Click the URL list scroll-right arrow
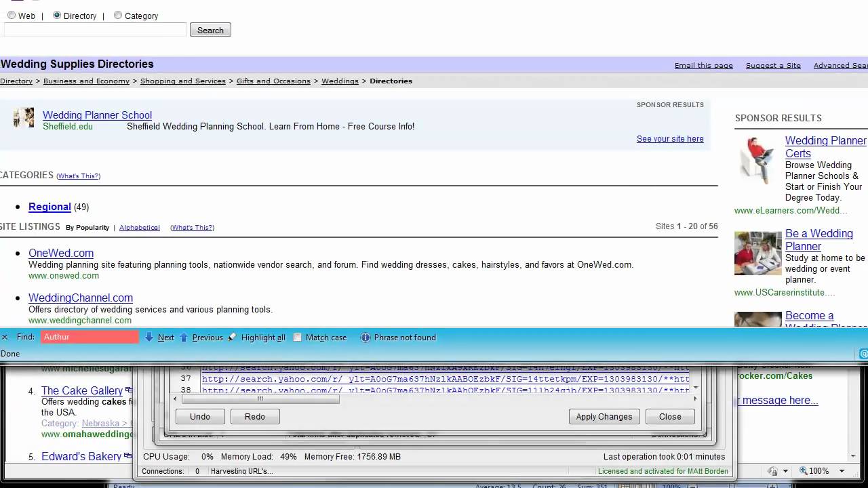Screen dimensions: 868x488 pyautogui.click(x=695, y=399)
